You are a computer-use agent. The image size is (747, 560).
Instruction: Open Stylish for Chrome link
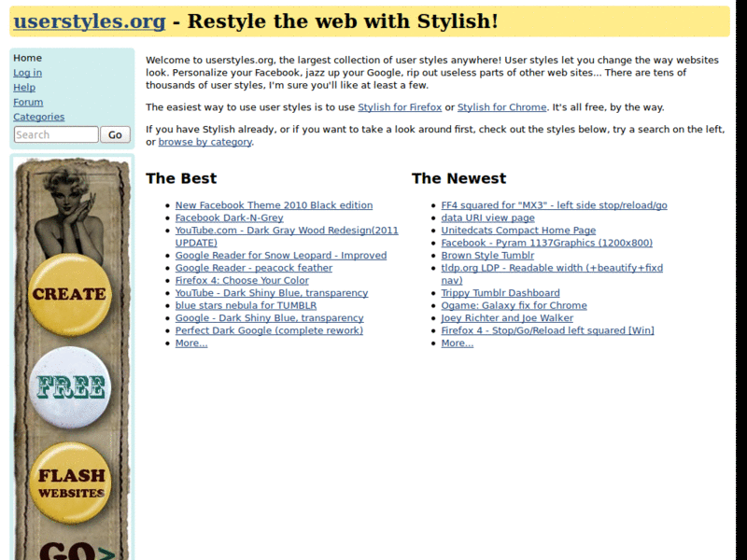coord(501,107)
